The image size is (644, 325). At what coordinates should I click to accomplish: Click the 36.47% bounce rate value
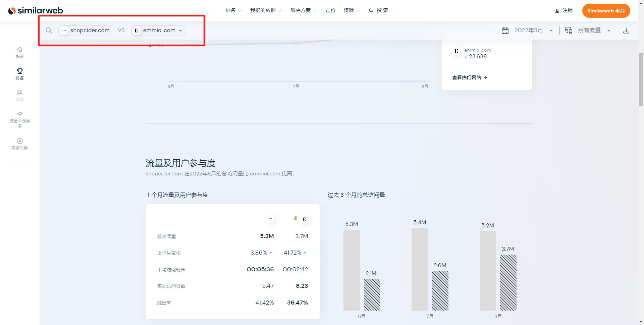pyautogui.click(x=298, y=303)
